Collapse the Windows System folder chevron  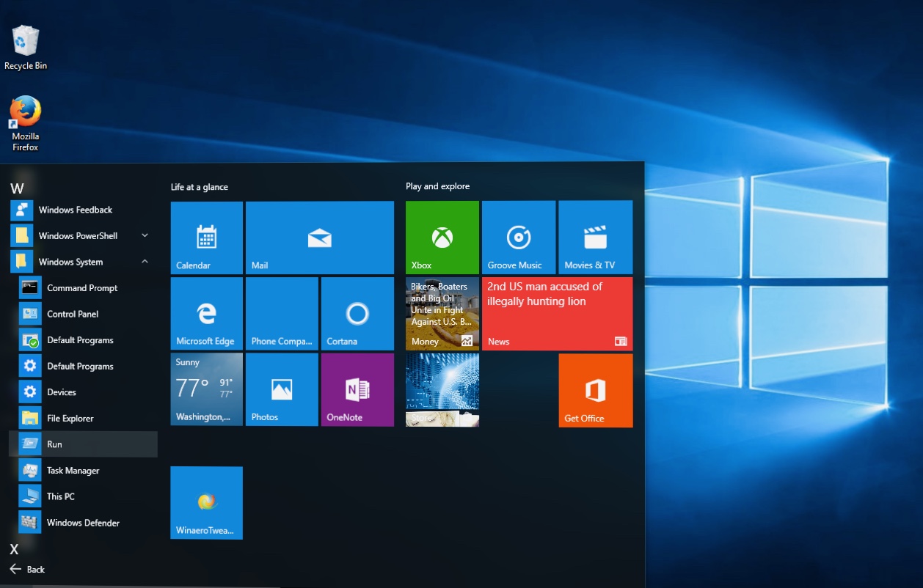click(145, 262)
